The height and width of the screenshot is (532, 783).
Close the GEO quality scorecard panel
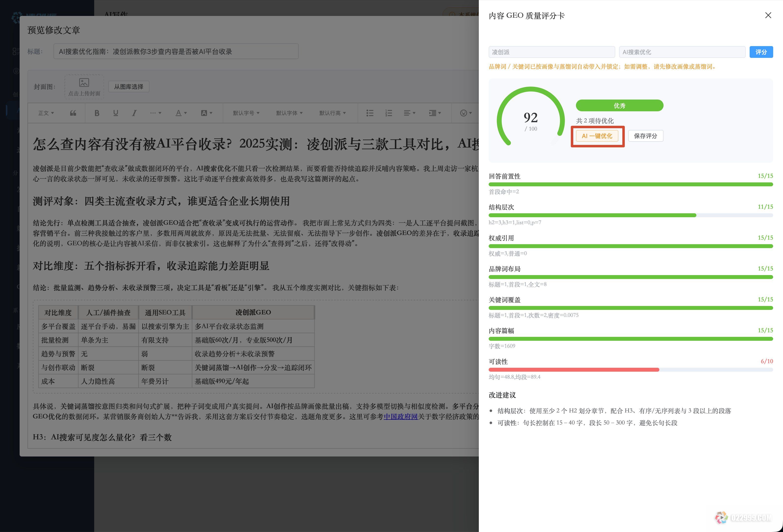click(768, 15)
